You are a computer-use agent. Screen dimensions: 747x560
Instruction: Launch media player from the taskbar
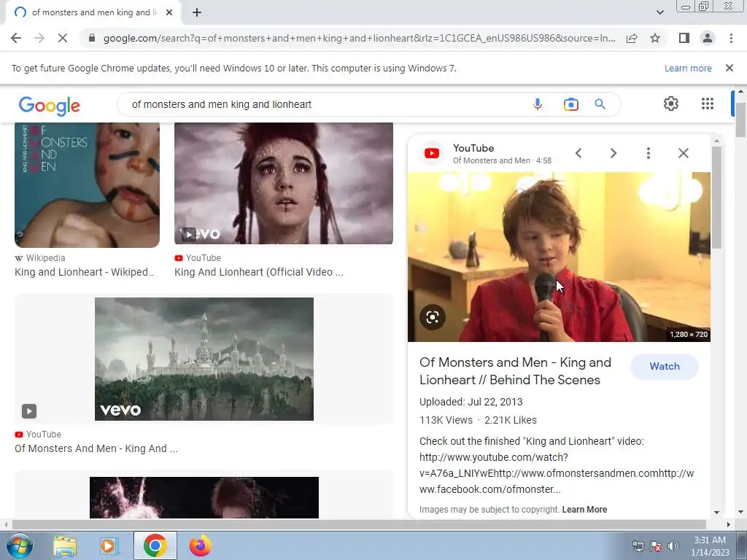tap(109, 546)
